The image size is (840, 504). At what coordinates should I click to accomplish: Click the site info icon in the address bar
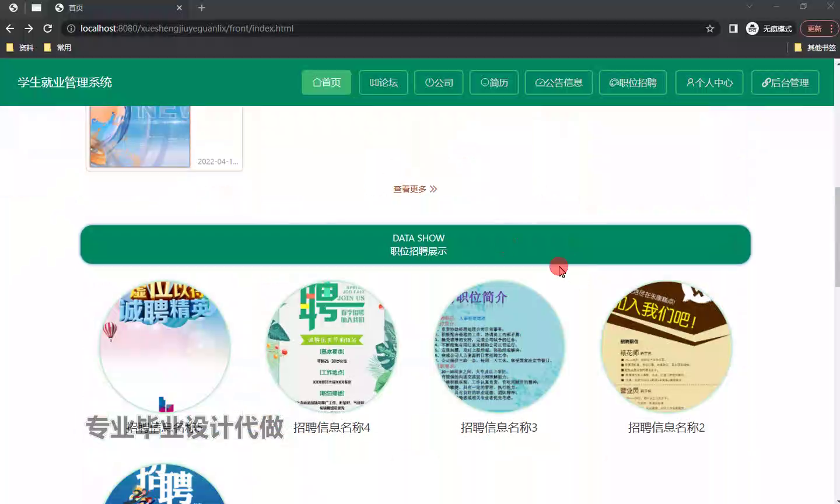click(x=71, y=29)
